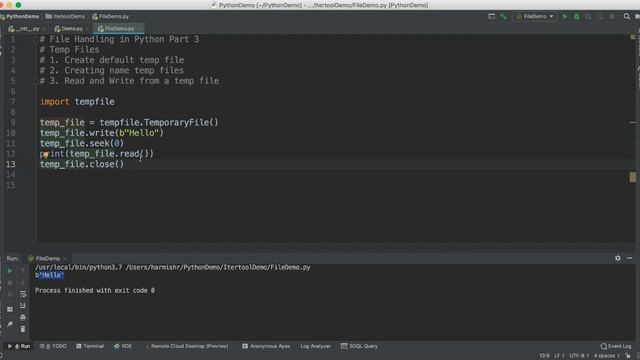Collapse comment block fold marker on line 1

tap(36, 40)
